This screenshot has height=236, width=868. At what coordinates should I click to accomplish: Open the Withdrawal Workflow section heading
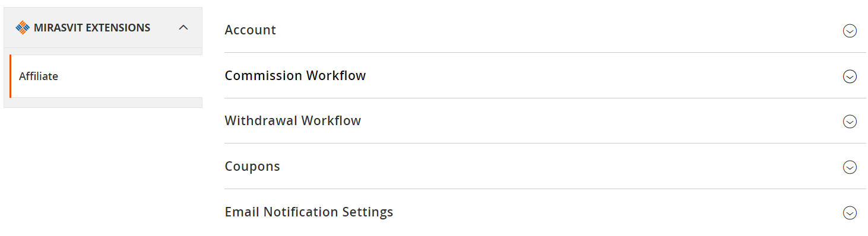tap(293, 120)
